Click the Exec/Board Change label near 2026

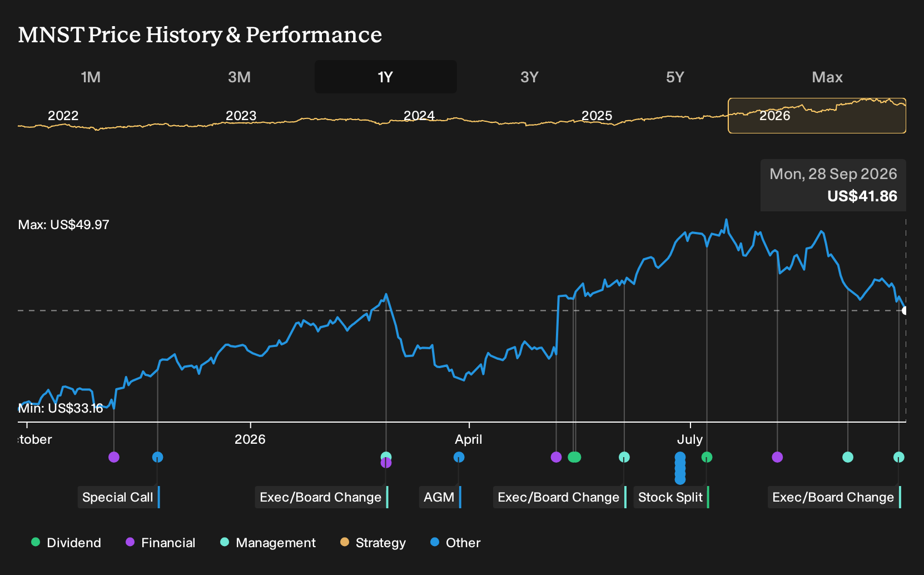click(321, 497)
